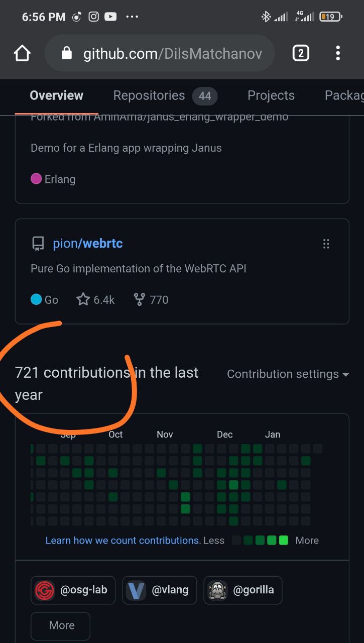Switch to the Repositories tab

[165, 95]
